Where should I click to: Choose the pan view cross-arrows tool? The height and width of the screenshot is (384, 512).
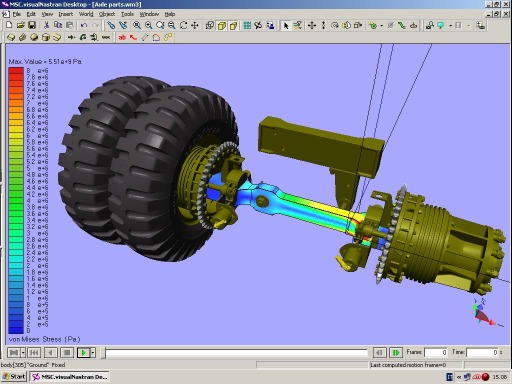pos(195,25)
